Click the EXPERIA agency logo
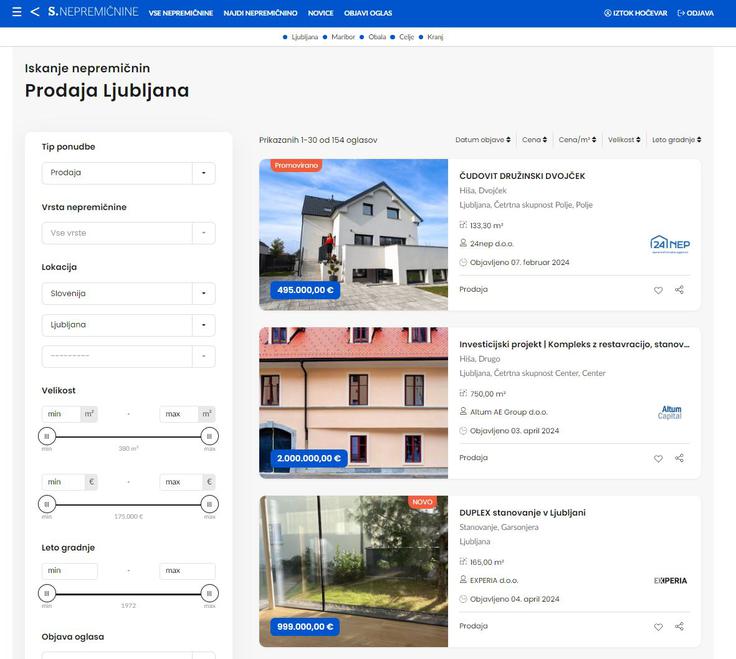Viewport: 736px width, 659px height. tap(670, 581)
